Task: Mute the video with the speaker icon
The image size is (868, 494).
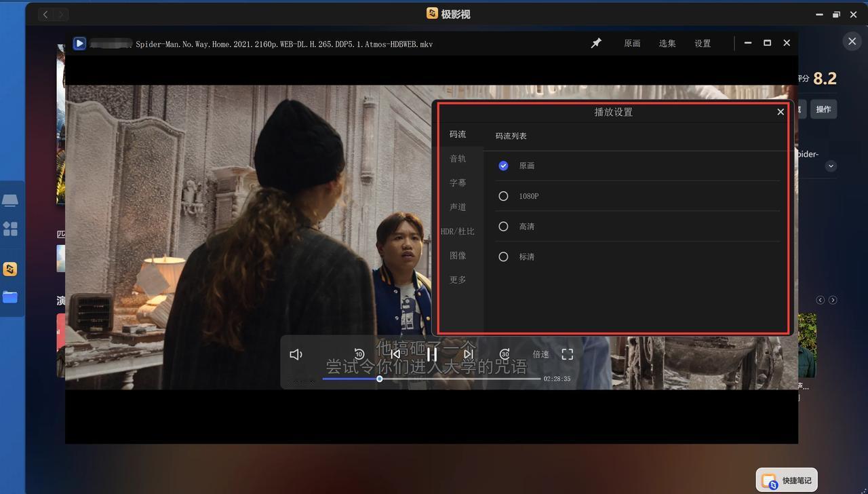Action: (x=296, y=354)
